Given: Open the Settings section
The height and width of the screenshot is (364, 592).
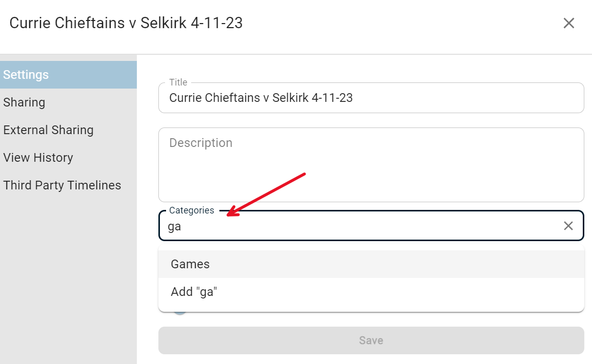Looking at the screenshot, I should (68, 75).
